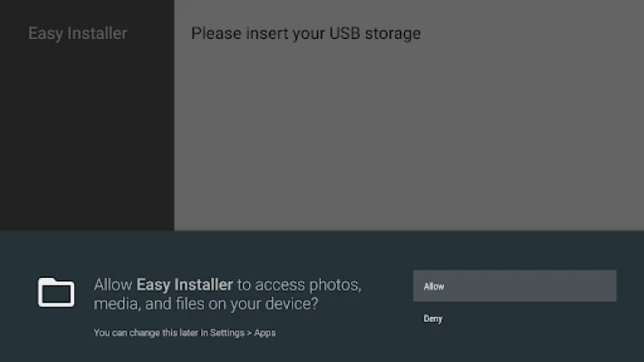Select the Easy Installer sidebar title
Screen dimensions: 644x362
point(78,33)
